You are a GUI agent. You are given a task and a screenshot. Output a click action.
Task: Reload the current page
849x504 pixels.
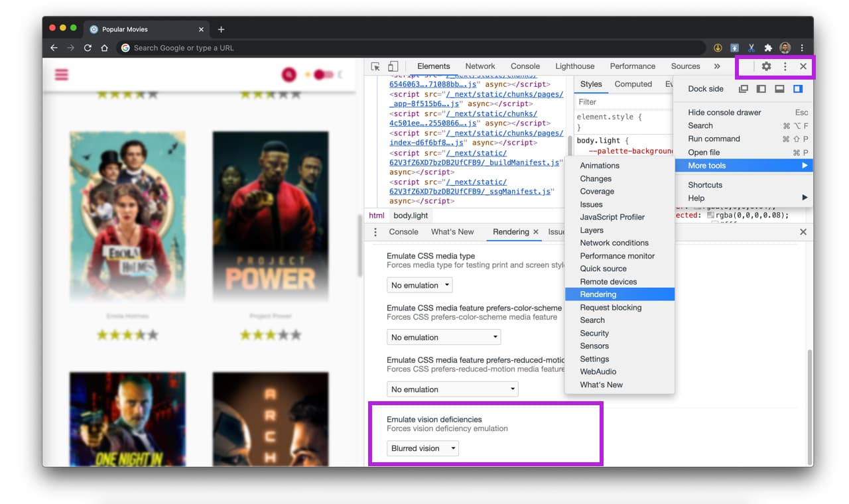pos(88,48)
